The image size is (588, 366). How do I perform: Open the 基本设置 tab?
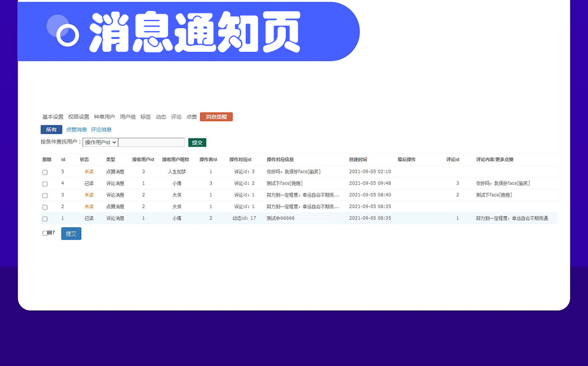[52, 117]
